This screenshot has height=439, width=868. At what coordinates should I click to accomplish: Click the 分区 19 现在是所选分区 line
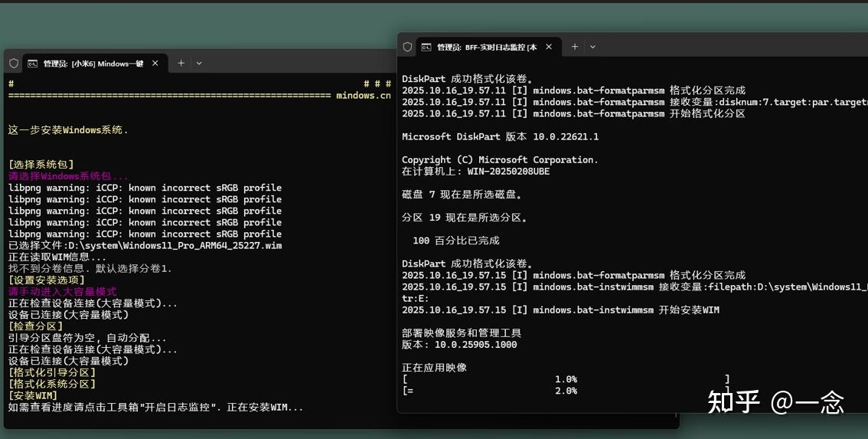pyautogui.click(x=465, y=218)
